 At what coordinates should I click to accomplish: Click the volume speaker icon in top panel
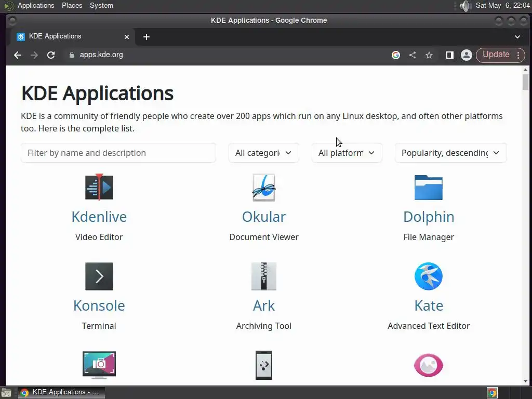click(x=465, y=6)
